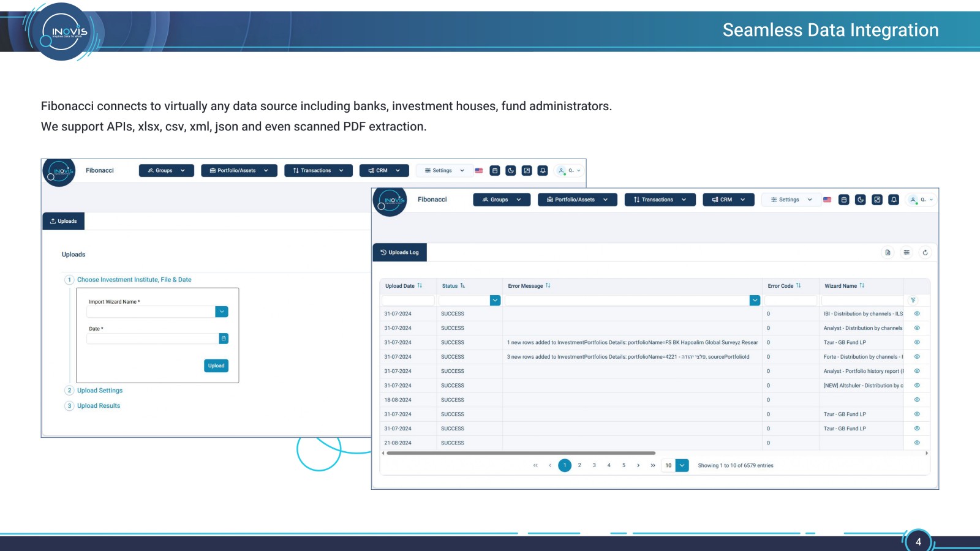View details eye icon for IBI Distribution row
The image size is (980, 551).
coord(917,313)
